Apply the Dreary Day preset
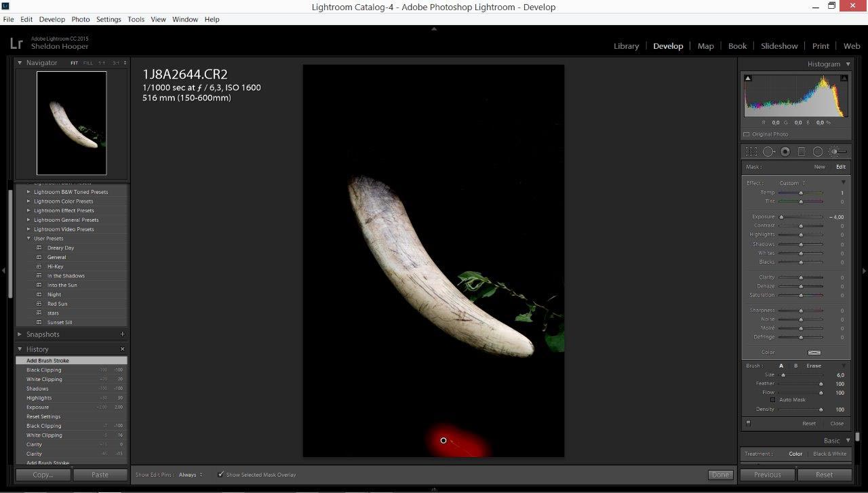The width and height of the screenshot is (868, 493). (61, 248)
